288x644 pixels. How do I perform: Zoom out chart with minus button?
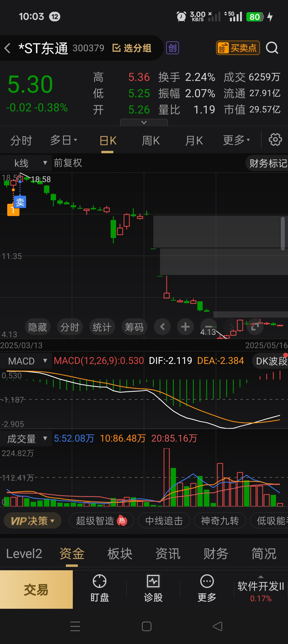[209, 327]
